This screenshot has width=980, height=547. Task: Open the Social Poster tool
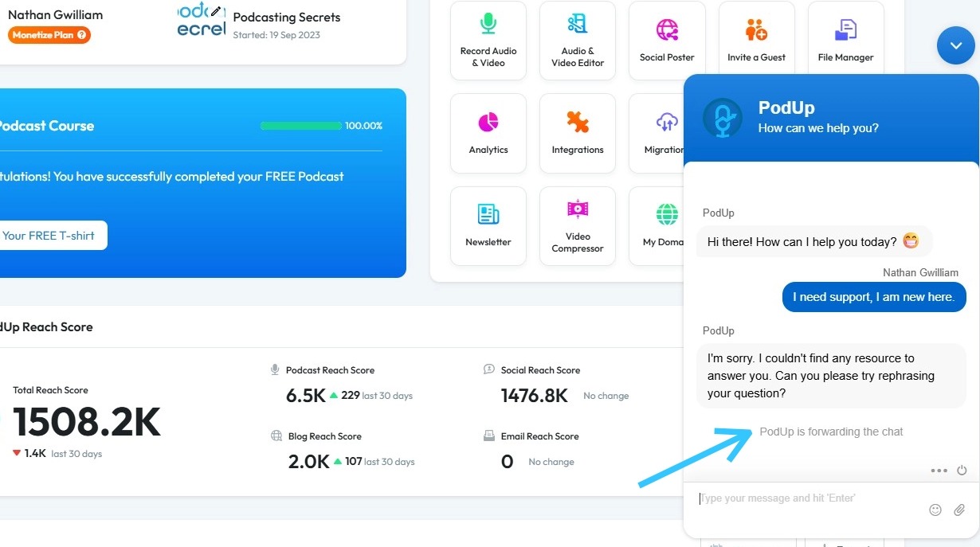pyautogui.click(x=667, y=40)
